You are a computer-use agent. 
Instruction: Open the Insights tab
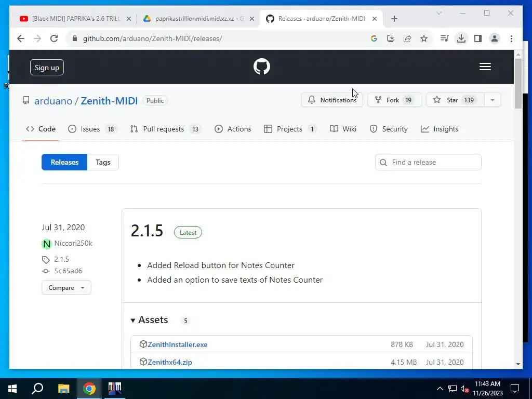point(440,129)
